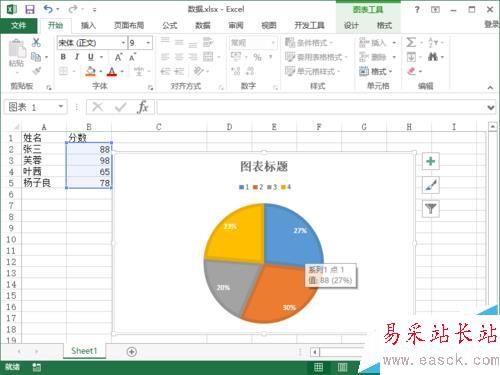Open Format as Table menu
Viewport: 500px width, 375px height.
(316, 57)
